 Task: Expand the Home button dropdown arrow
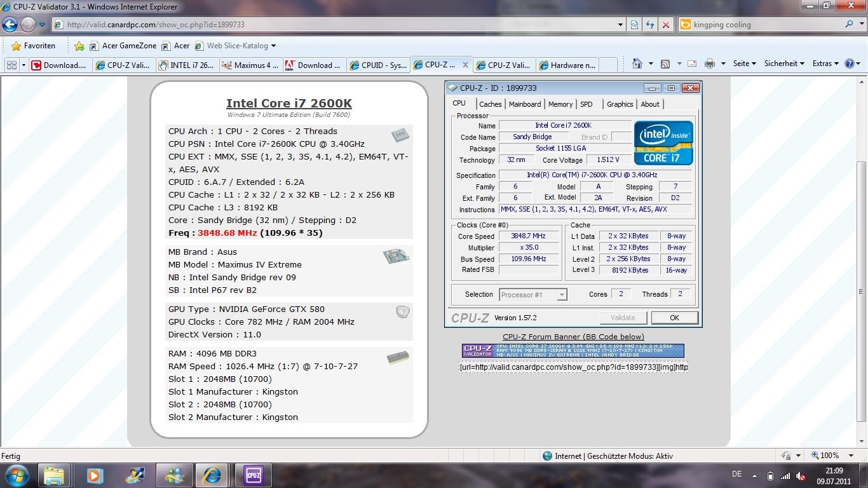651,64
